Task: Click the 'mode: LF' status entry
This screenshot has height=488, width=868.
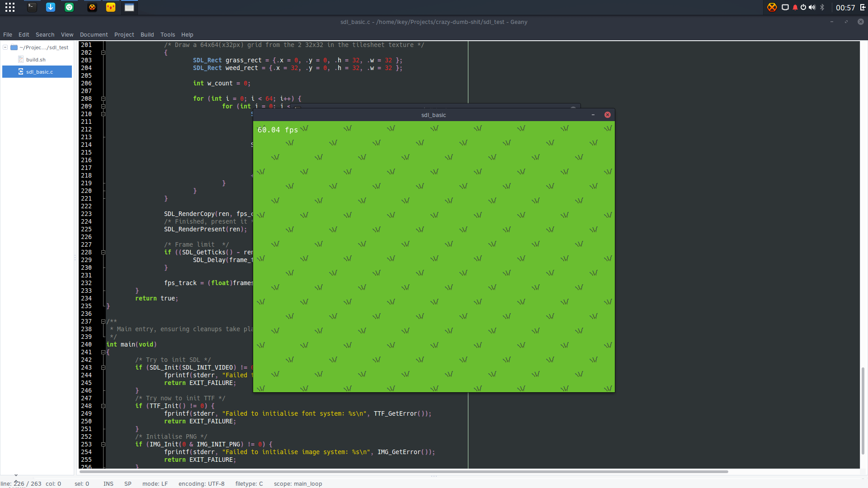Action: click(155, 483)
